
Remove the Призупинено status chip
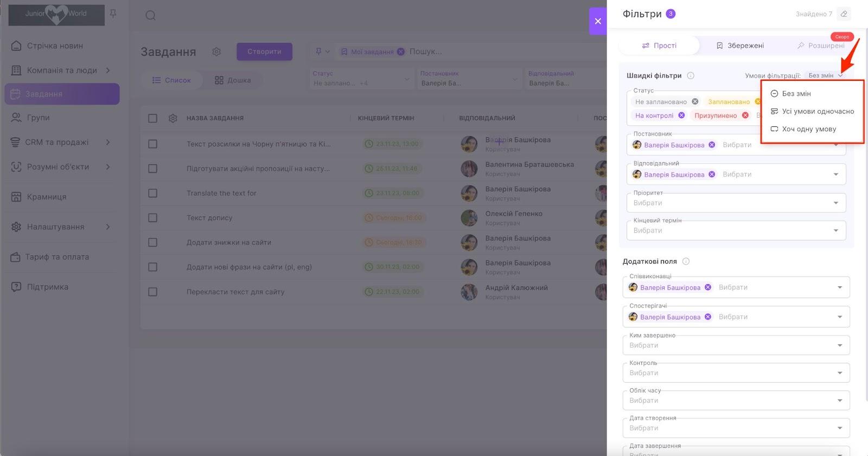click(745, 115)
